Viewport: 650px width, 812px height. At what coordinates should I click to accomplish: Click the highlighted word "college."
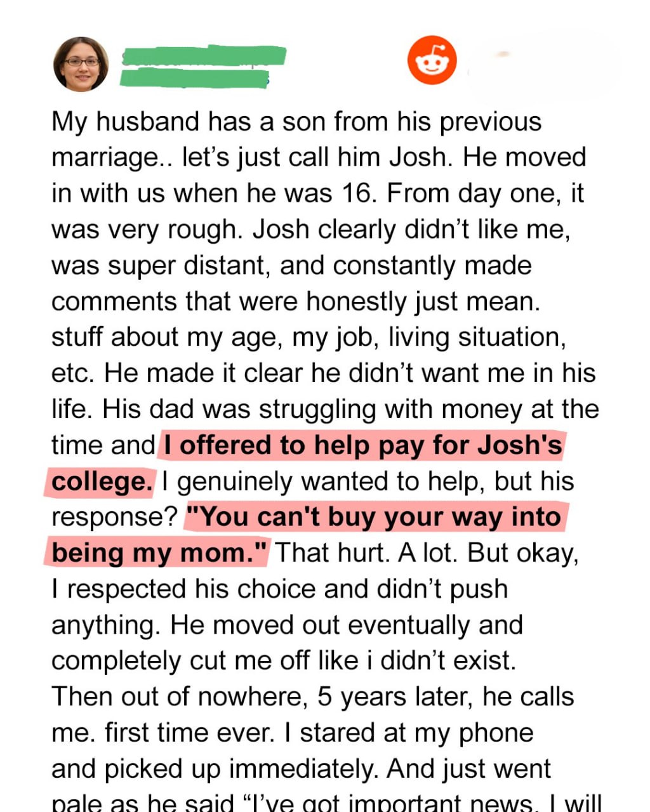point(102,481)
